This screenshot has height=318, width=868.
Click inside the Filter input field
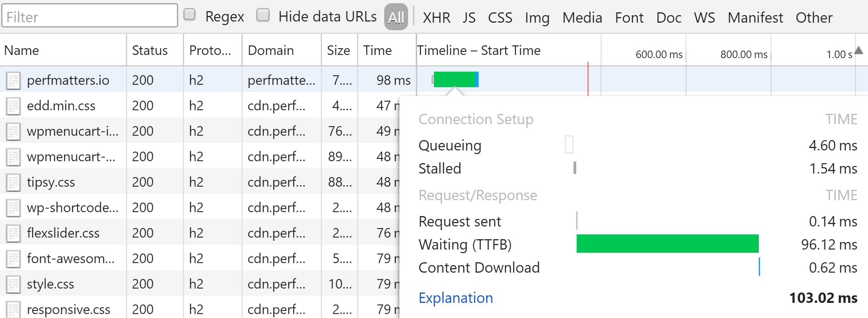point(90,15)
